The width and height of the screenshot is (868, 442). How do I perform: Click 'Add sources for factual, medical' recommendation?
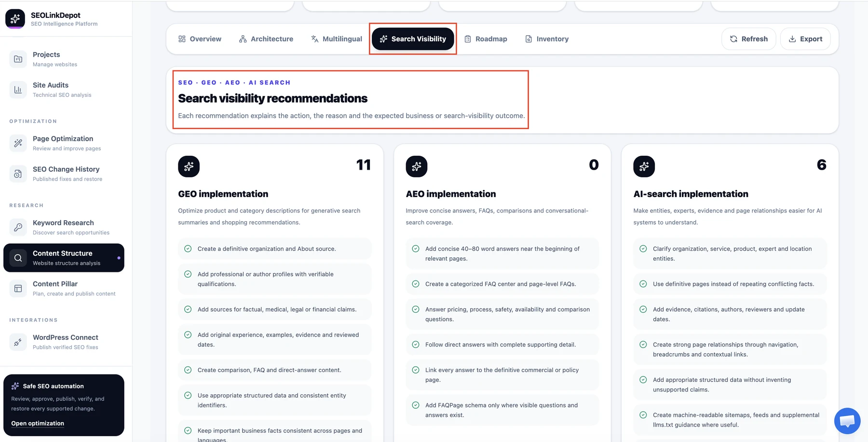coord(275,309)
